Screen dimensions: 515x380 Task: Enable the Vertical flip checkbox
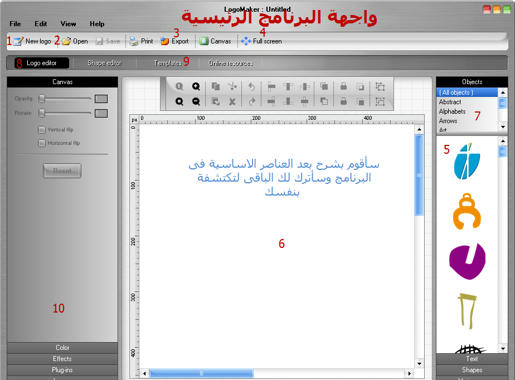coord(42,130)
